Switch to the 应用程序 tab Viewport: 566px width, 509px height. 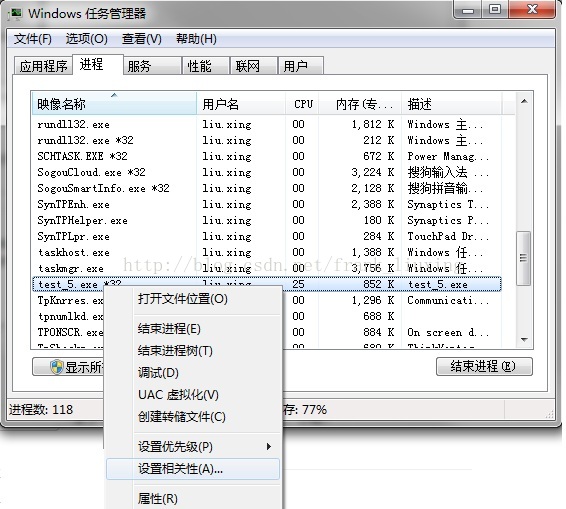click(x=43, y=66)
